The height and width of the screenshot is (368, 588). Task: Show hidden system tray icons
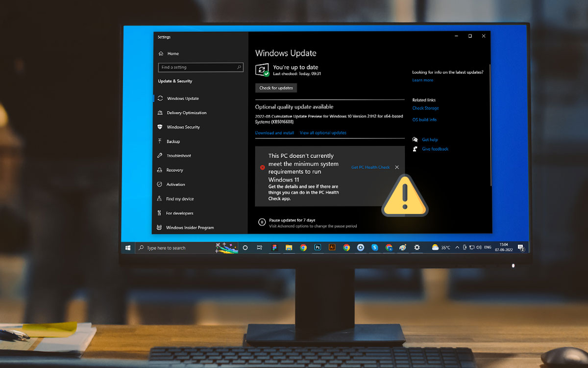(457, 248)
